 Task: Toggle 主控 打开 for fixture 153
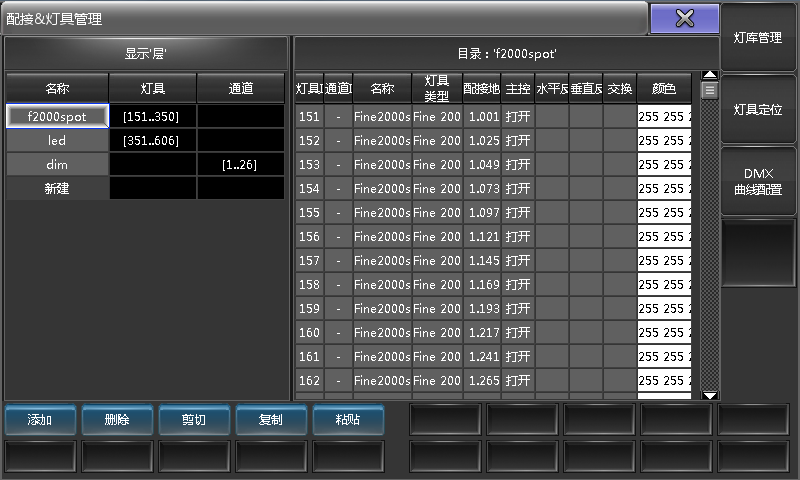(518, 164)
